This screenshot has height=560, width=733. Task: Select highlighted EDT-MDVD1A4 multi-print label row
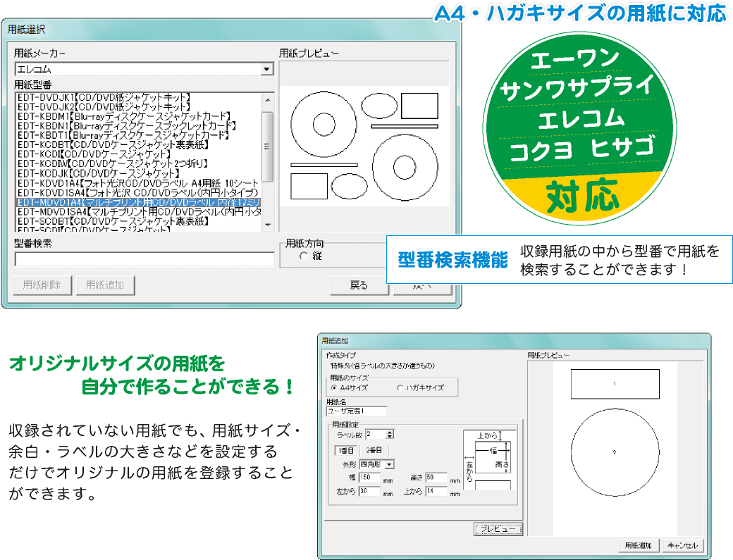(x=139, y=202)
